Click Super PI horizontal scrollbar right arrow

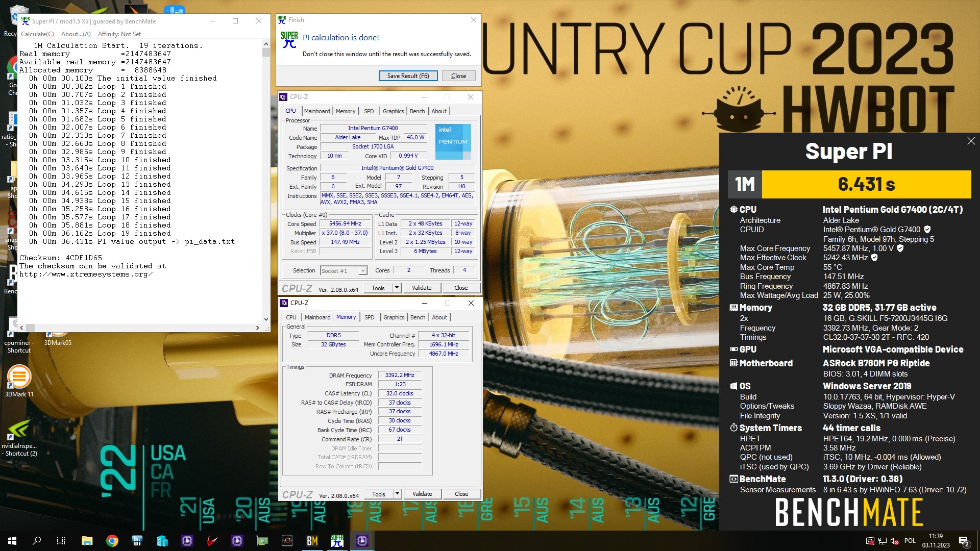[258, 328]
